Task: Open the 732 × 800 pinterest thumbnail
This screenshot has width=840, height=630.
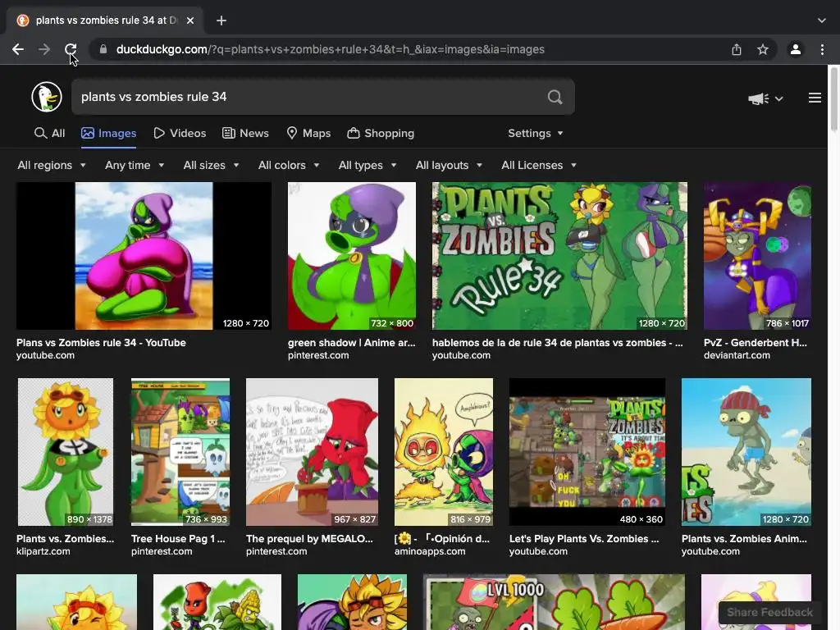Action: click(351, 256)
